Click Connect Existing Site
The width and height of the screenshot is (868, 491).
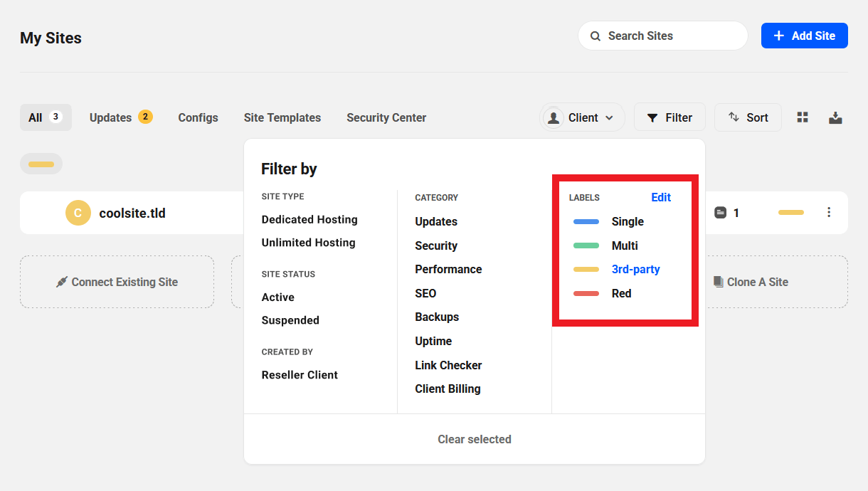[x=117, y=282]
